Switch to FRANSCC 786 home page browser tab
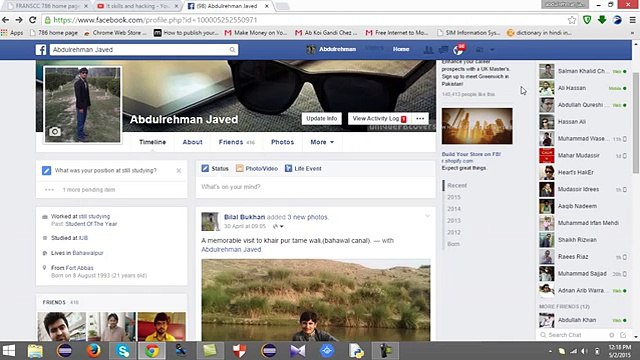 pos(48,6)
